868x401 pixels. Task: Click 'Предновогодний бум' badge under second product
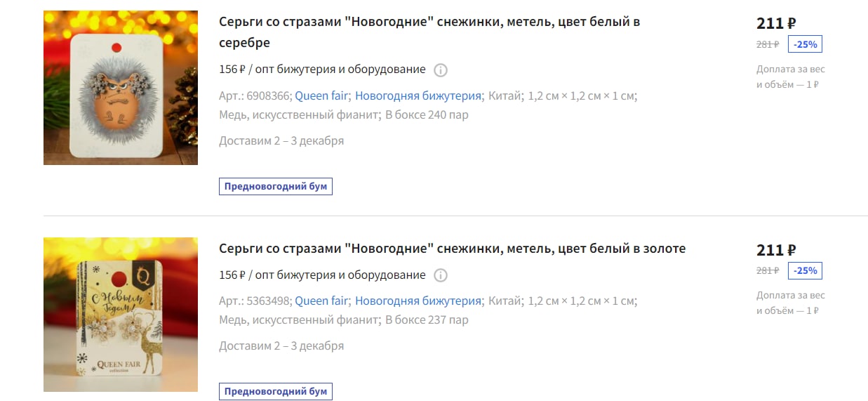point(276,392)
